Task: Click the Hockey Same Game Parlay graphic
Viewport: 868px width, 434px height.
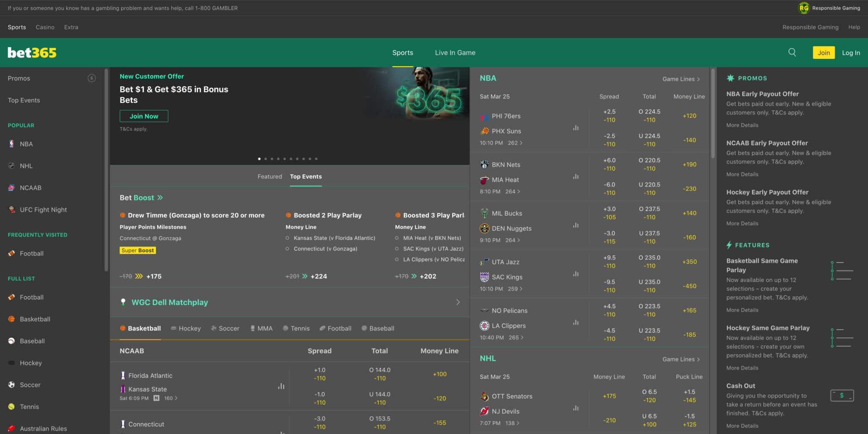Action: click(842, 338)
